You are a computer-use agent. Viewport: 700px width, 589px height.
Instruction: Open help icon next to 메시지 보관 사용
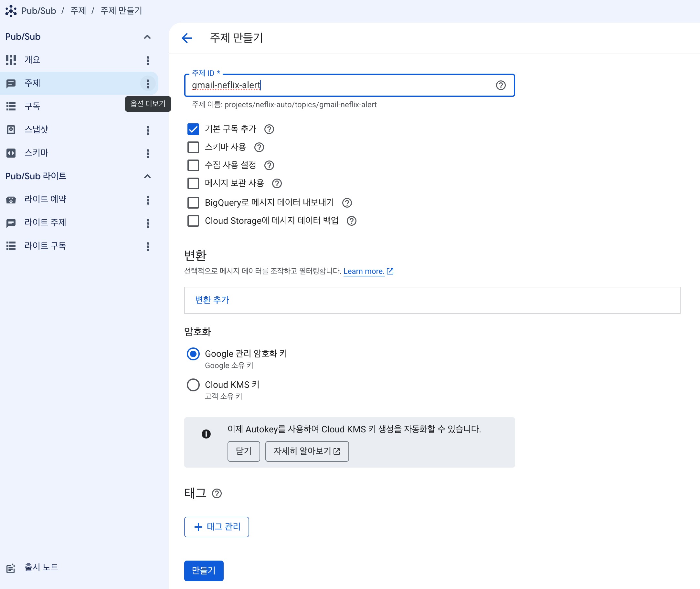277,183
